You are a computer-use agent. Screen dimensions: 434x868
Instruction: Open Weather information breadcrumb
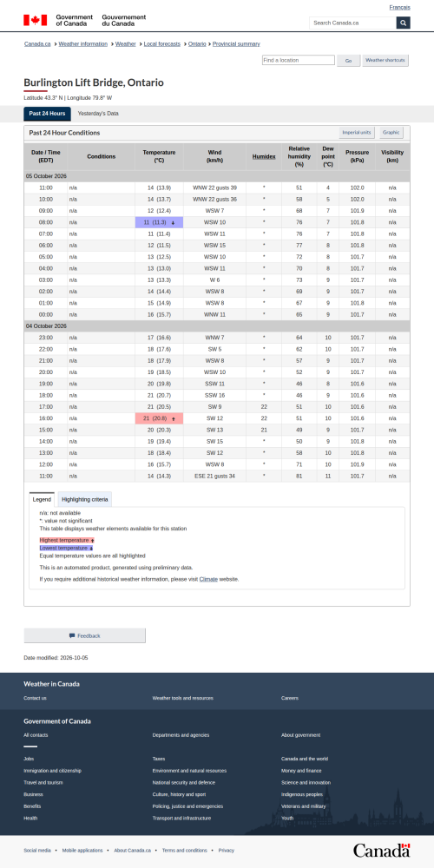(x=83, y=43)
